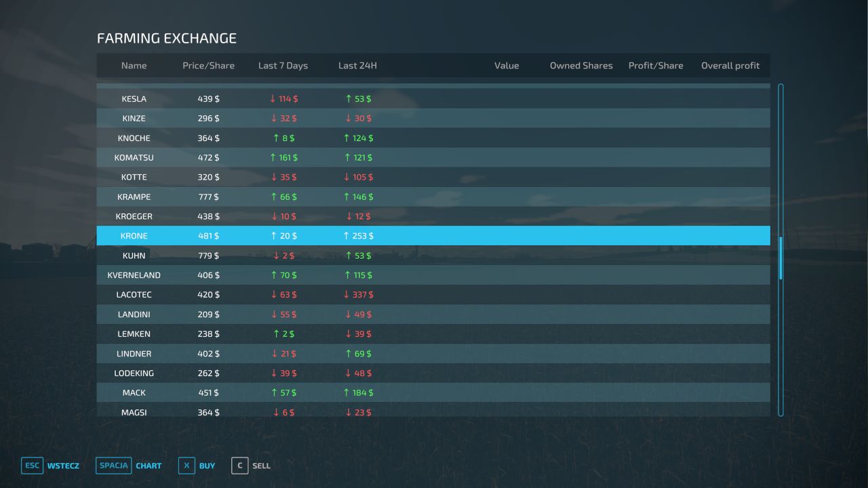868x488 pixels.
Task: Sort by Last 24H column header
Action: [x=357, y=66]
